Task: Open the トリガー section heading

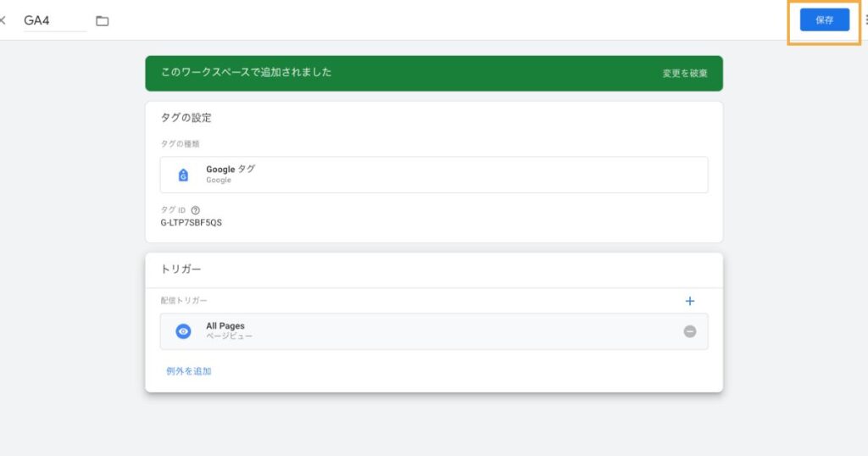Action: [x=181, y=269]
